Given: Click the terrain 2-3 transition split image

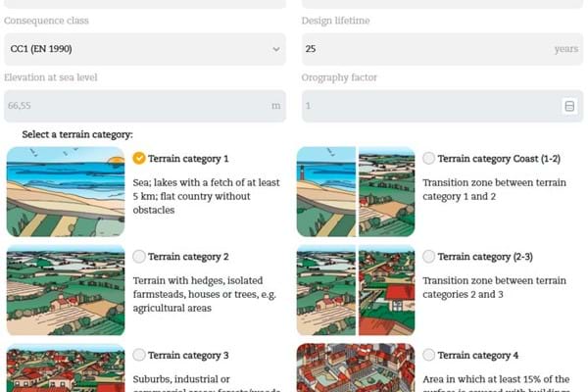Looking at the screenshot, I should pyautogui.click(x=356, y=290).
